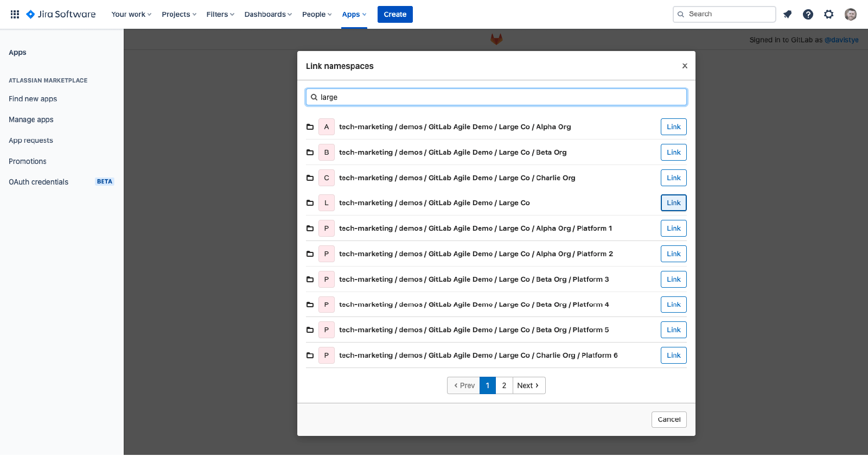868x456 pixels.
Task: Click the namespace search field
Action: [x=496, y=97]
